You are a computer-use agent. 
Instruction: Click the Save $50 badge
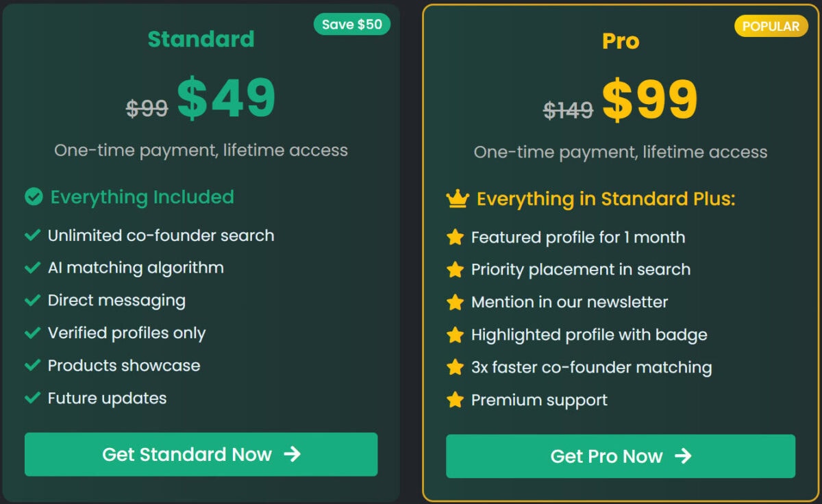352,25
